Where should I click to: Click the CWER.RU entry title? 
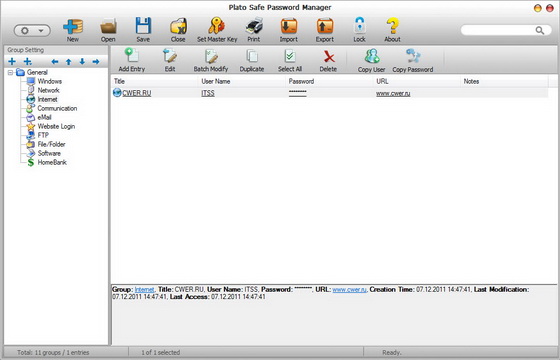[136, 93]
